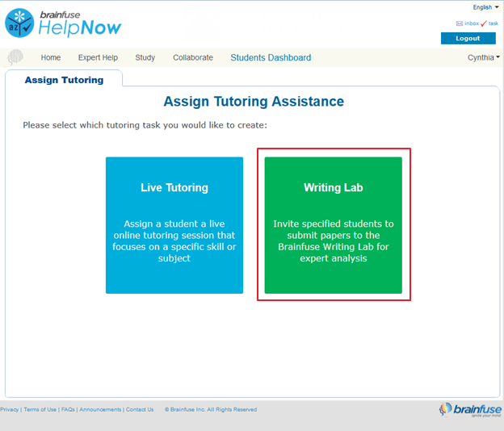Image resolution: width=504 pixels, height=431 pixels.
Task: Click the brain icon left of Home
Action: coord(15,57)
